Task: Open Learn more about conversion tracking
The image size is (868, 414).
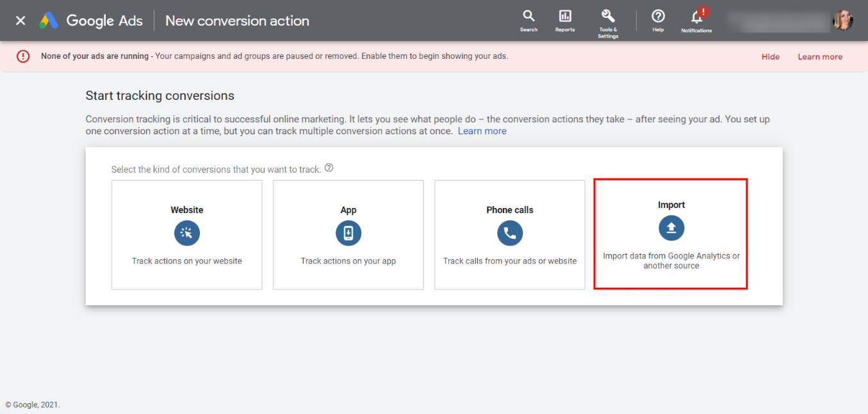Action: tap(482, 131)
